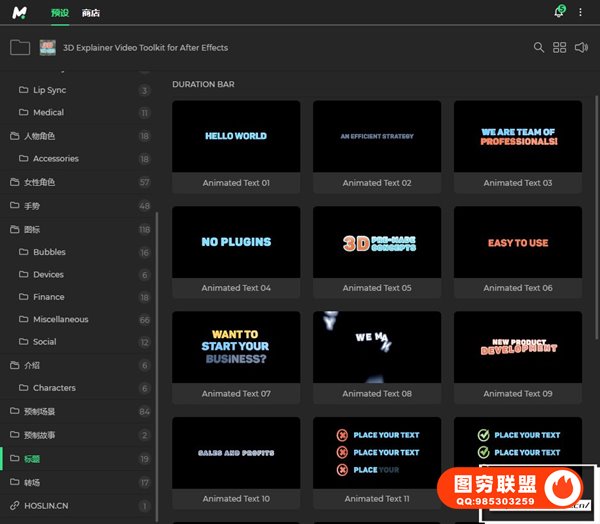
Task: Click the search magnifier icon
Action: coord(539,47)
